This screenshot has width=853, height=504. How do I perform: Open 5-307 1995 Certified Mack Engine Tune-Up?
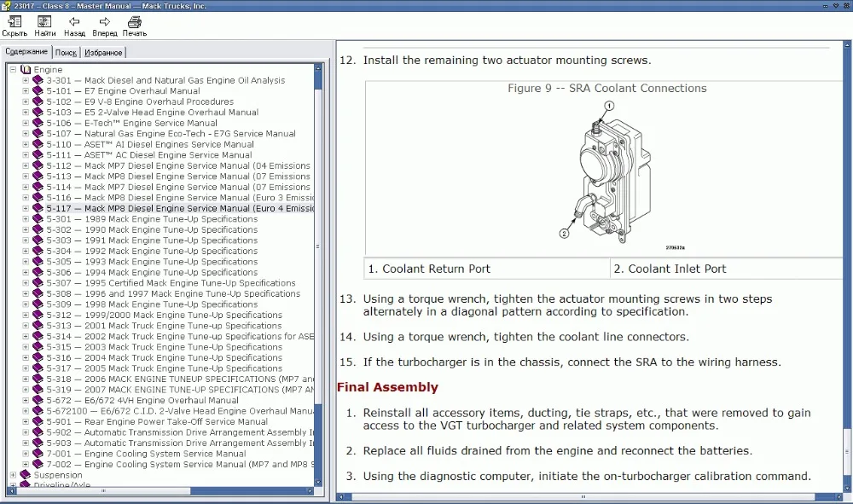(x=171, y=283)
